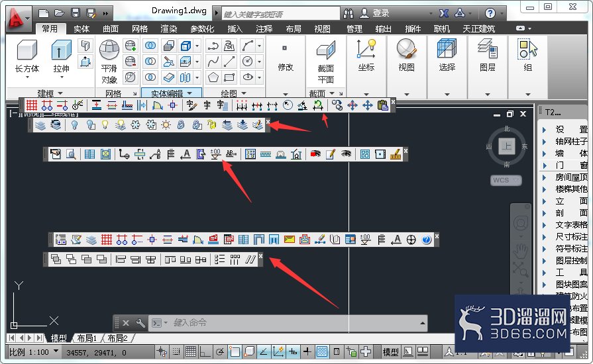The height and width of the screenshot is (364, 593).
Task: Switch to the 实体 ribbon tab
Action: click(x=81, y=28)
